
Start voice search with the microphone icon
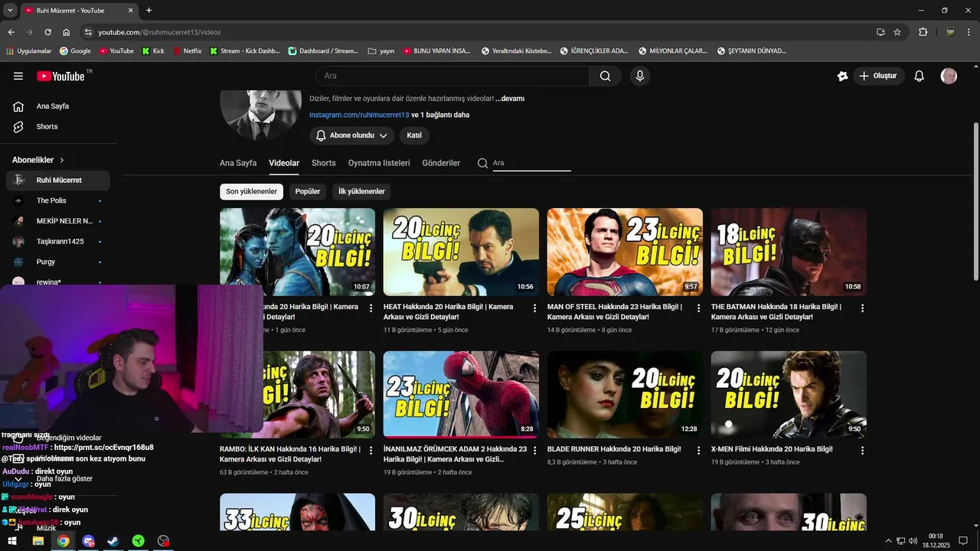coord(640,76)
